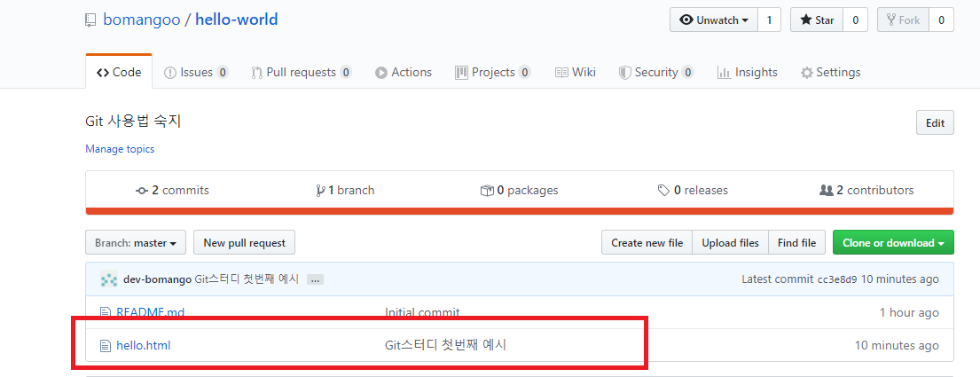Open the bomangoo owner profile link
The width and height of the screenshot is (980, 377).
pyautogui.click(x=142, y=20)
